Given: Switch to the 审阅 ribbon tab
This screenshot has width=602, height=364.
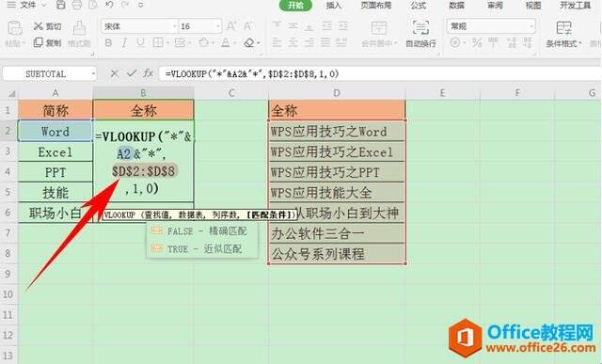Looking at the screenshot, I should tap(495, 5).
